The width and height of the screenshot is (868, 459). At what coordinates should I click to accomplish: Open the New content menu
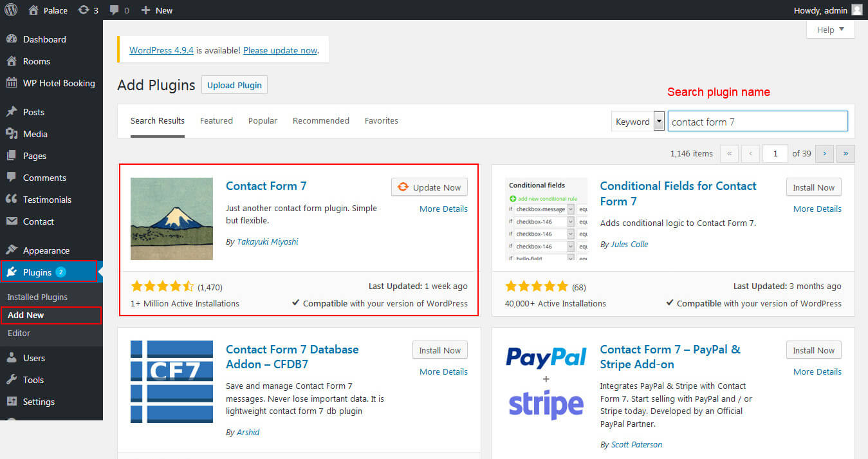[157, 10]
